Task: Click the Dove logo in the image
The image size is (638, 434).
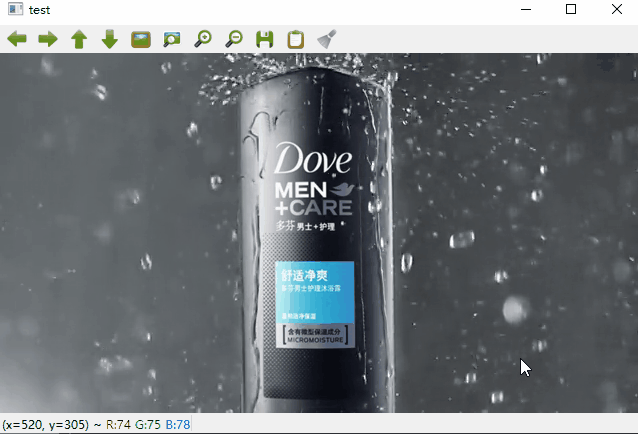Action: 313,158
